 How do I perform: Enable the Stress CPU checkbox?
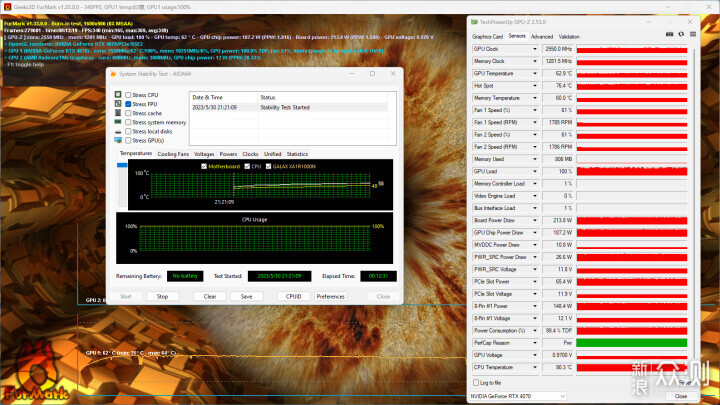click(128, 95)
